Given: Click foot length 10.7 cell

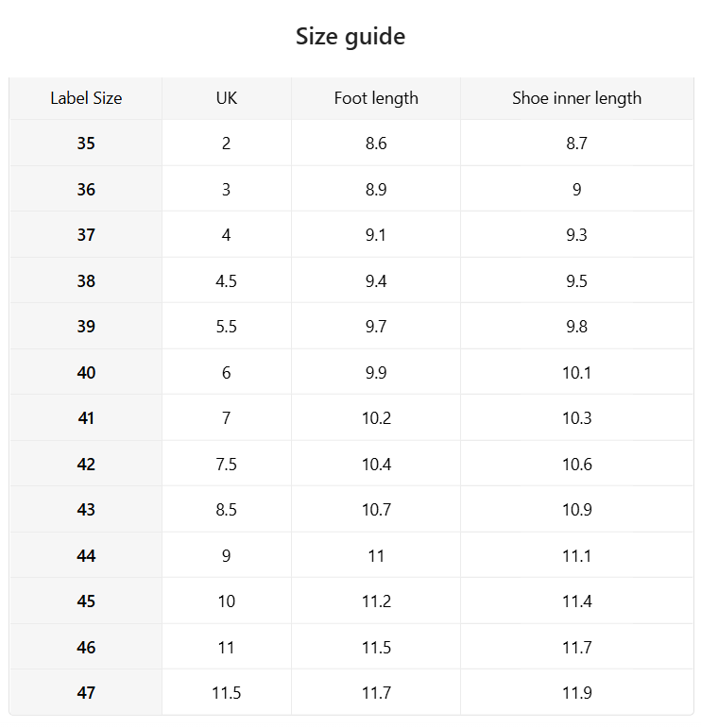Looking at the screenshot, I should tap(376, 510).
